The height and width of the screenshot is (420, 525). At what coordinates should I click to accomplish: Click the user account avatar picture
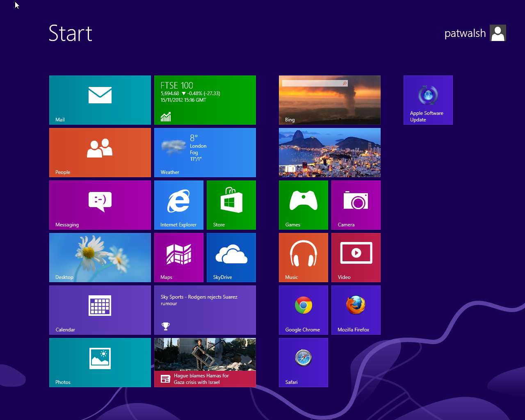coord(498,33)
